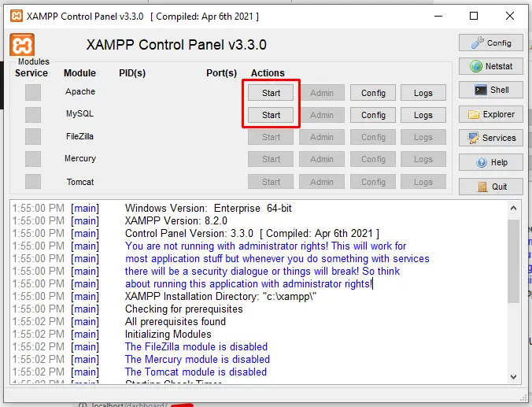The height and width of the screenshot is (407, 532).
Task: Click the Apache Admin button
Action: [322, 93]
